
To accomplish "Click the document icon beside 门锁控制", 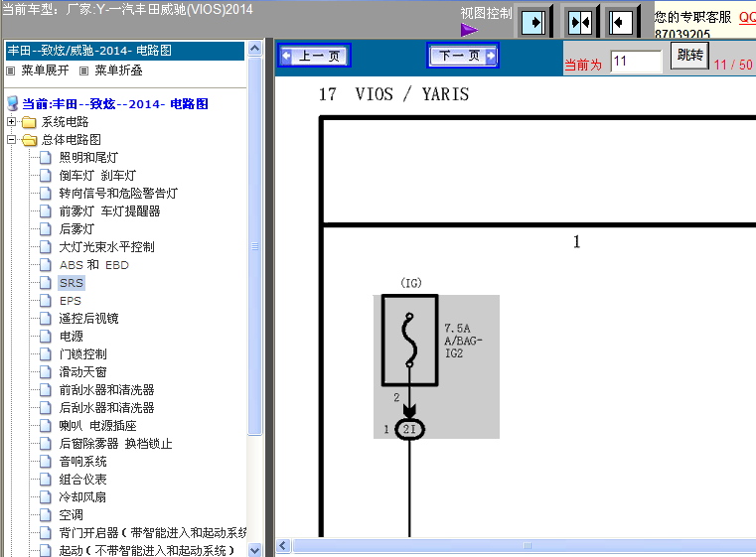I will 46,354.
